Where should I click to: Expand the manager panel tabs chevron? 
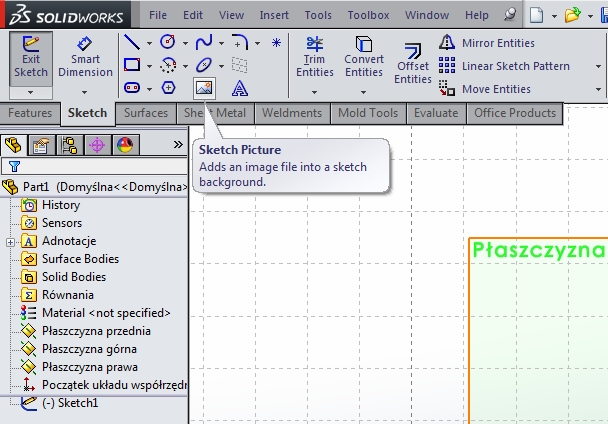tap(178, 145)
